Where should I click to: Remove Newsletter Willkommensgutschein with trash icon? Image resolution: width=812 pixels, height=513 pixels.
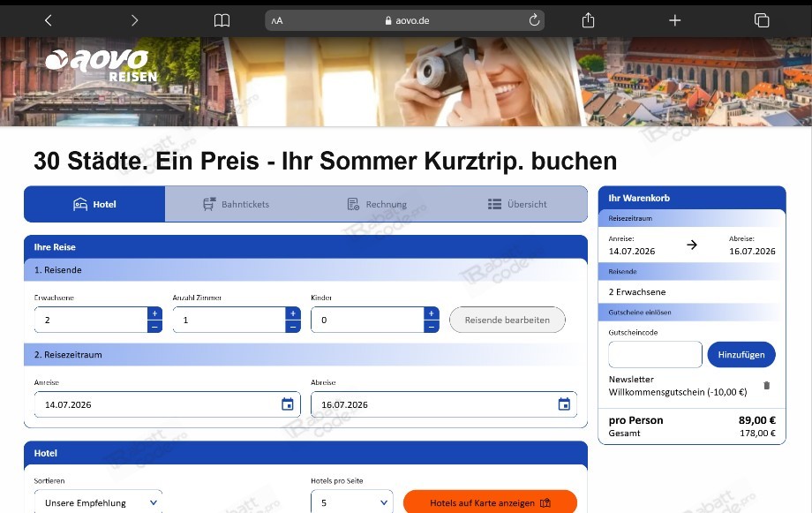click(767, 385)
